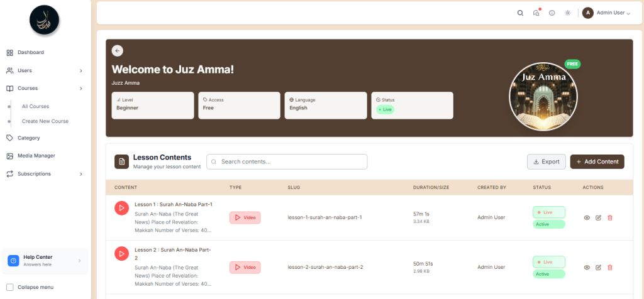Toggle the light/dark theme sun icon
The height and width of the screenshot is (299, 644).
[x=568, y=13]
